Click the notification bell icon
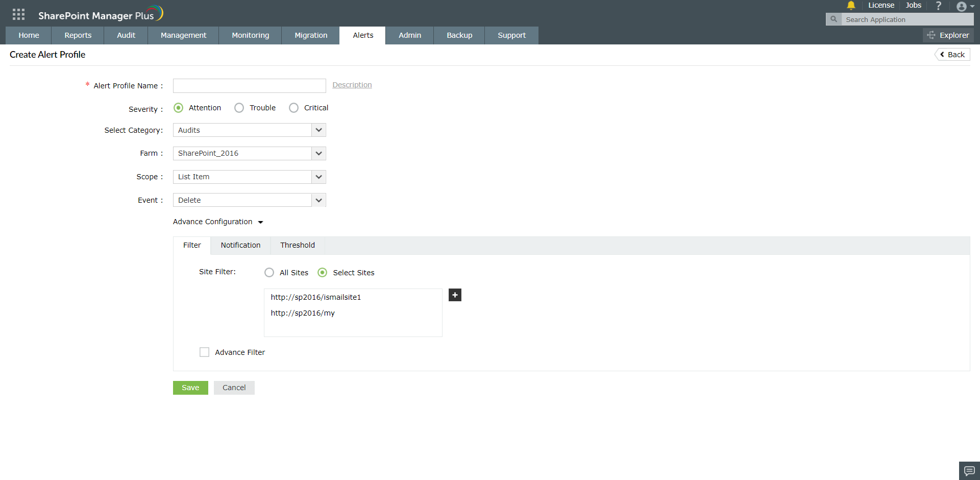This screenshot has width=980, height=480. pos(851,6)
